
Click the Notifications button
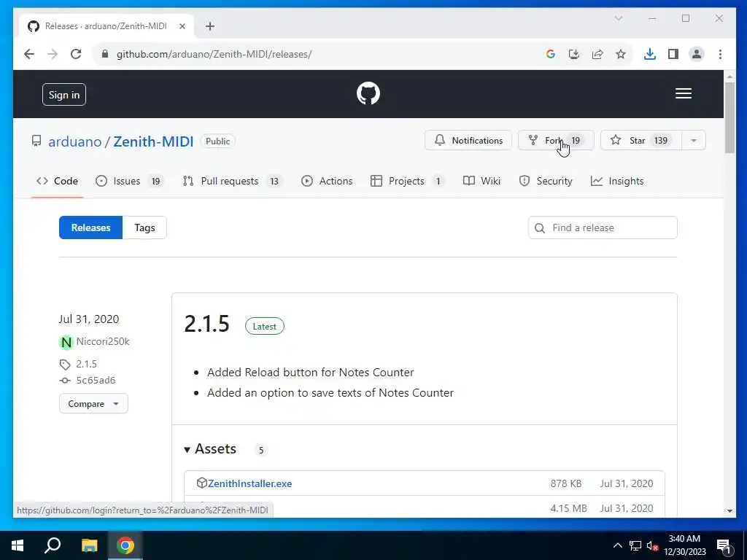[468, 141]
